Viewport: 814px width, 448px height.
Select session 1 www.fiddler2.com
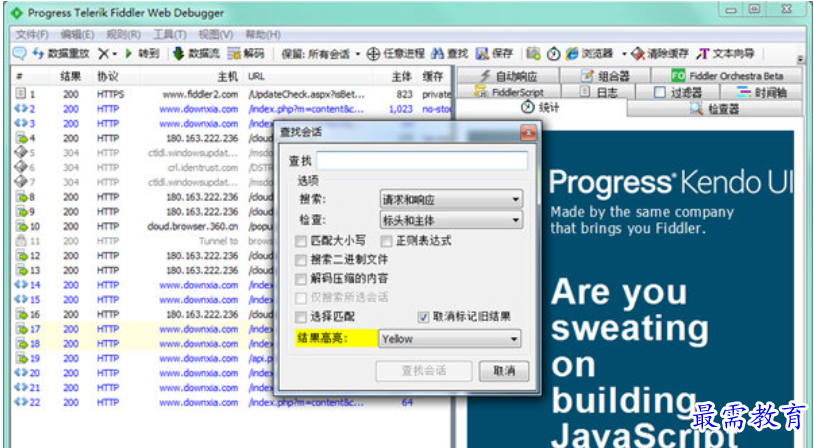[232, 94]
